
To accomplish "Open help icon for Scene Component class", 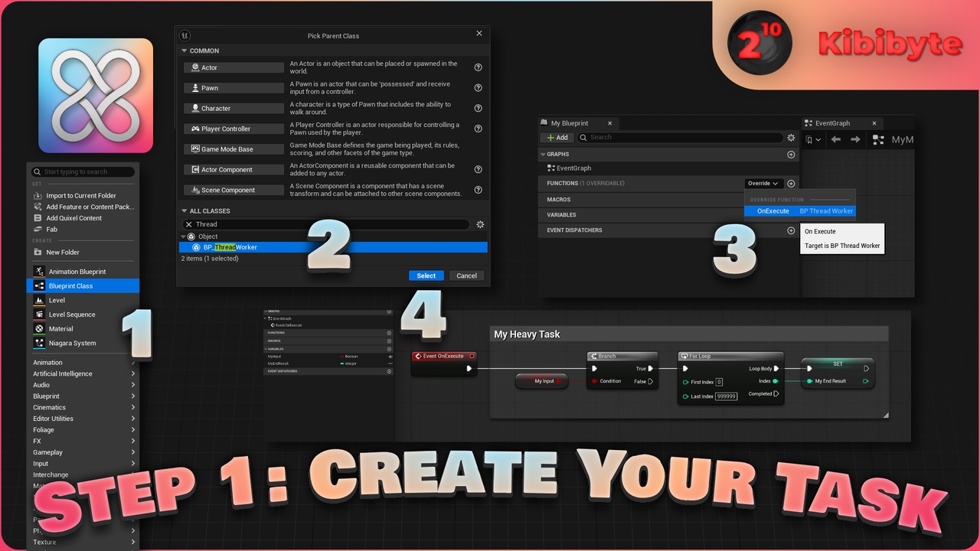I will (479, 190).
